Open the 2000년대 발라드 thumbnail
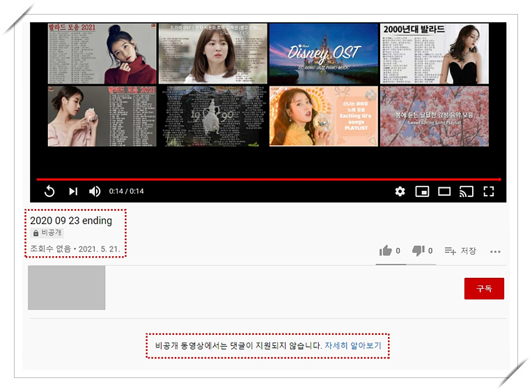 tap(435, 54)
